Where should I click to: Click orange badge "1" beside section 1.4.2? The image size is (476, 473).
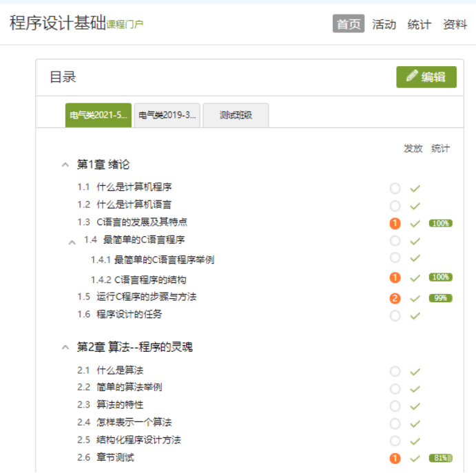pos(395,277)
